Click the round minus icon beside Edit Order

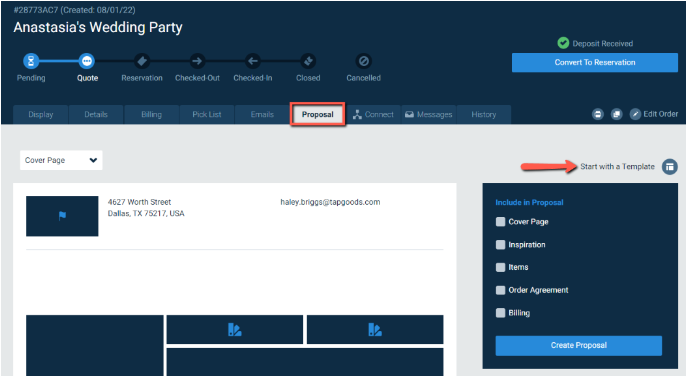tap(598, 114)
